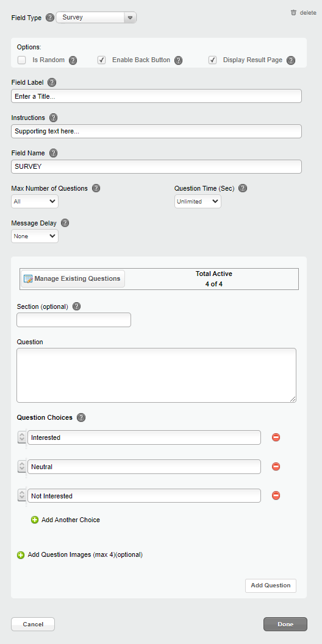Enable the Is Random checkbox
The image size is (322, 644).
point(22,60)
